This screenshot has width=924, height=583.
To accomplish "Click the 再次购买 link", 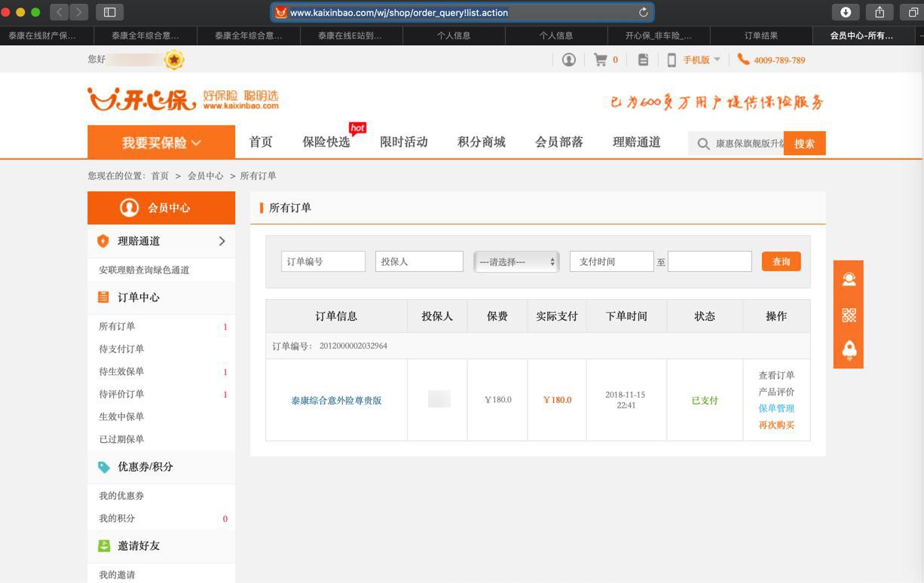I will point(776,425).
